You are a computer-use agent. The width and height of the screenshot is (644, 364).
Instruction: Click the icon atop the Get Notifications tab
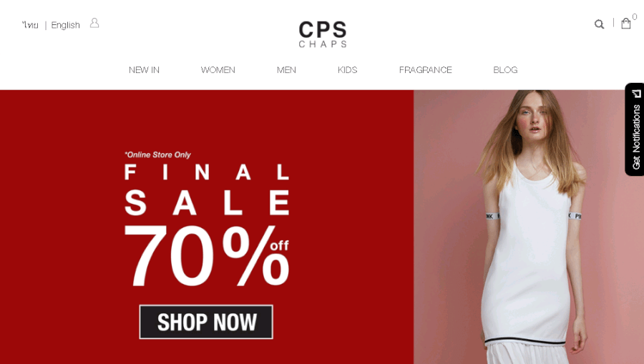(x=637, y=94)
